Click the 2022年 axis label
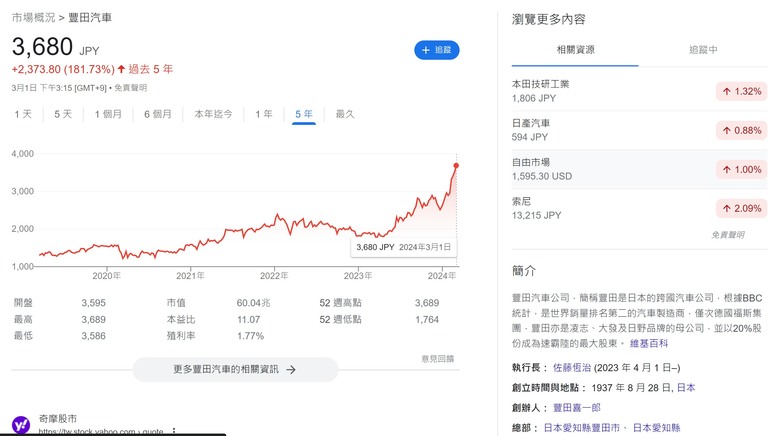 (x=274, y=276)
